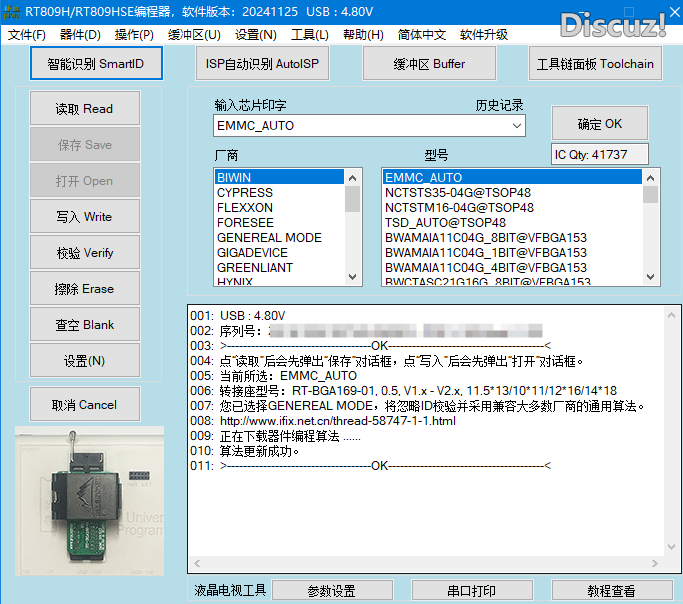Click the Erase button
This screenshot has height=604, width=683.
tap(85, 289)
